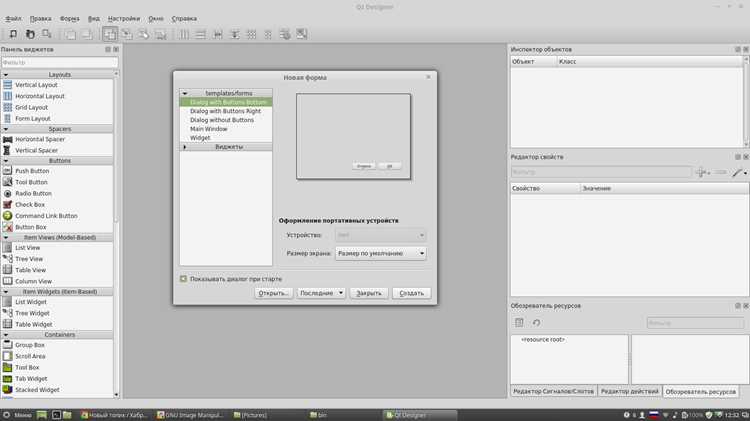
Task: Click the Lay Out Horizontally toolbar icon
Action: [184, 34]
